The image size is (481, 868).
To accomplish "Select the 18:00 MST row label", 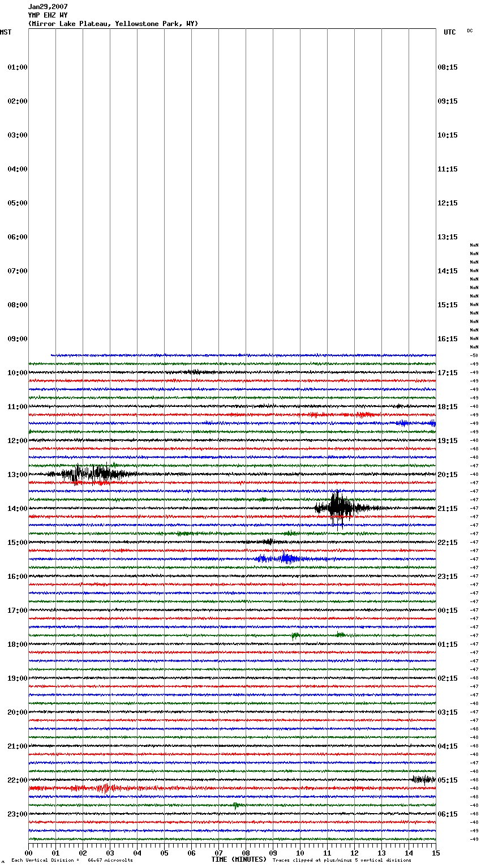I will pos(18,644).
